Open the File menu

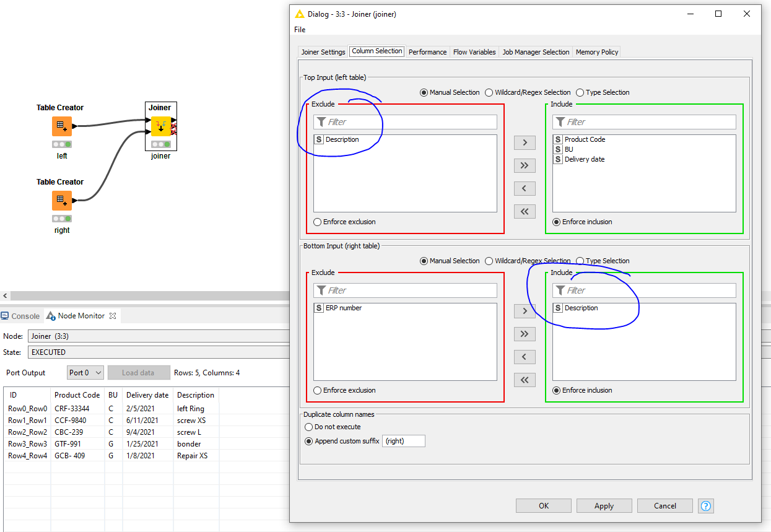click(x=300, y=29)
